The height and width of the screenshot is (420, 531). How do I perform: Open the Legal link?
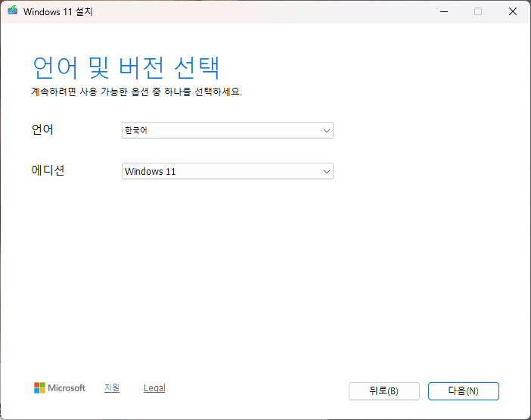tap(154, 387)
